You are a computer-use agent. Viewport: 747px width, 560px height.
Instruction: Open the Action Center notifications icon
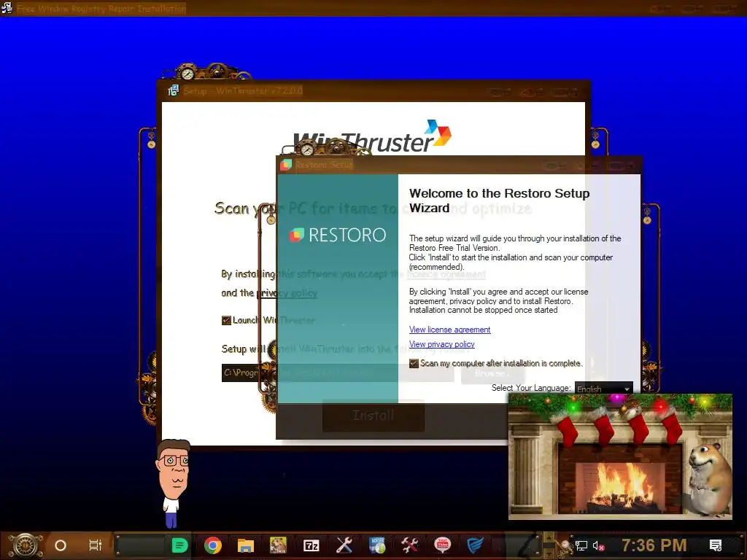(x=716, y=545)
